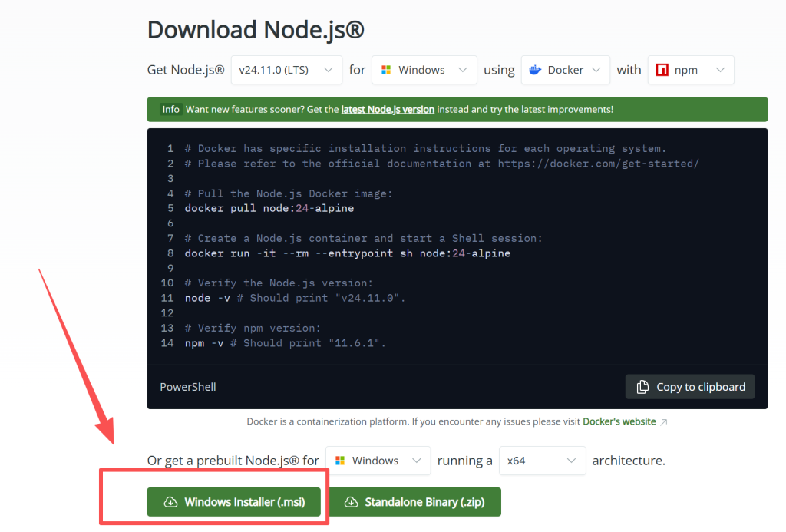This screenshot has height=532, width=786.
Task: Visit the Docker's website link
Action: [x=619, y=421]
